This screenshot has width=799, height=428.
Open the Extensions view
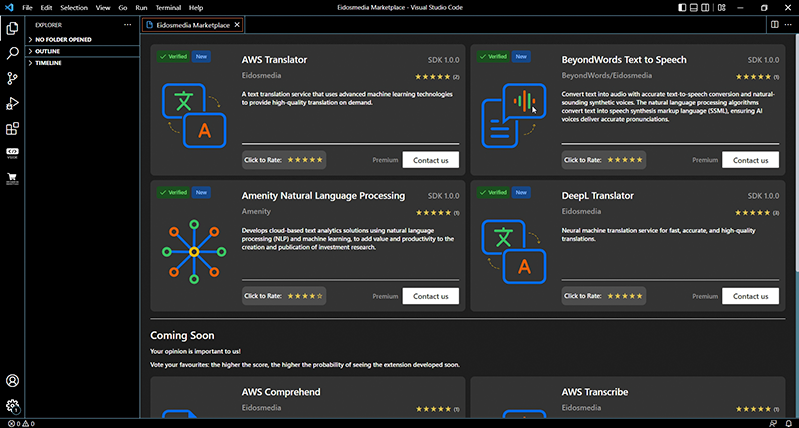12,128
